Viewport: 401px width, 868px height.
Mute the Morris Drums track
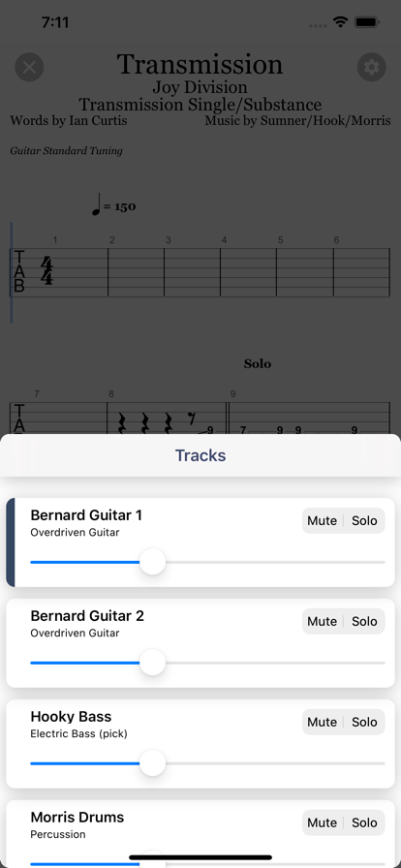click(322, 822)
